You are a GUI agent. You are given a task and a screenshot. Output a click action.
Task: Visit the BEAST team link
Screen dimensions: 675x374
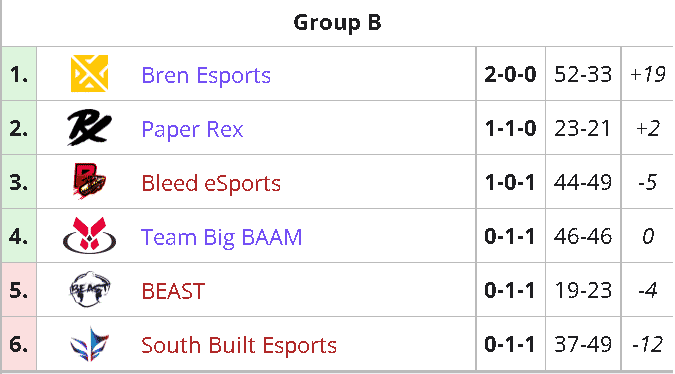coord(173,291)
